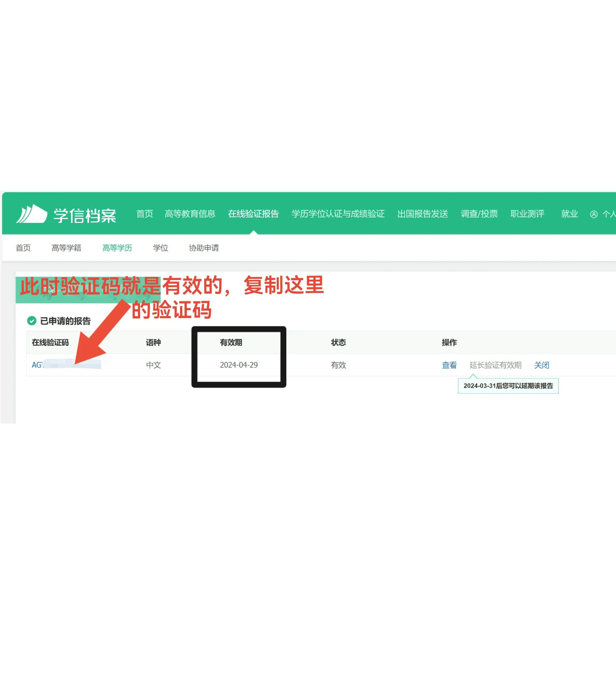Click the green checkmark beside 已申请的报告
This screenshot has width=616, height=694.
coord(32,321)
